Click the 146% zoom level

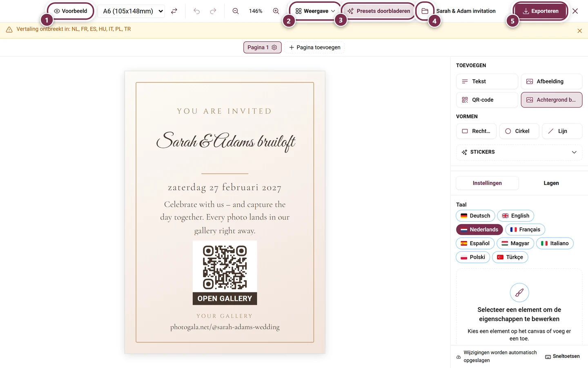(256, 11)
